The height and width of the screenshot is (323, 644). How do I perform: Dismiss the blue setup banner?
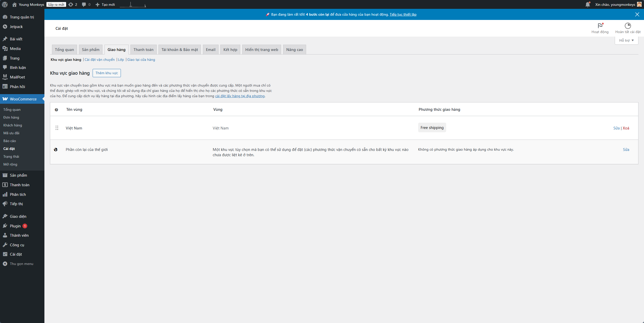pos(637,14)
